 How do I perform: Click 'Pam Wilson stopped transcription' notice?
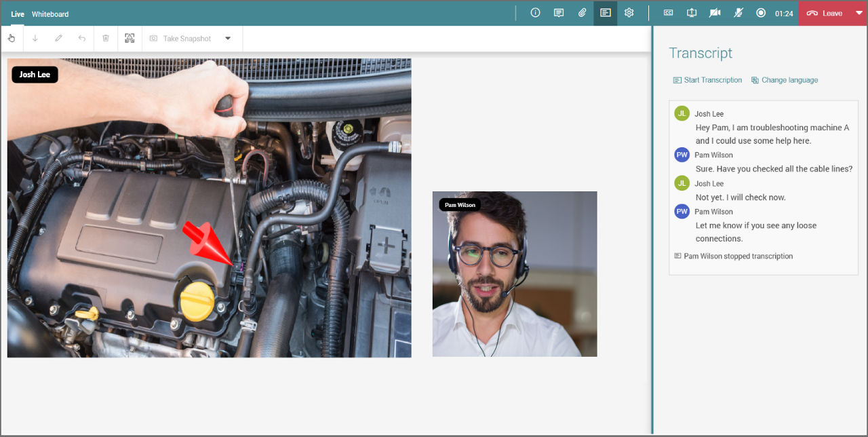click(x=733, y=256)
